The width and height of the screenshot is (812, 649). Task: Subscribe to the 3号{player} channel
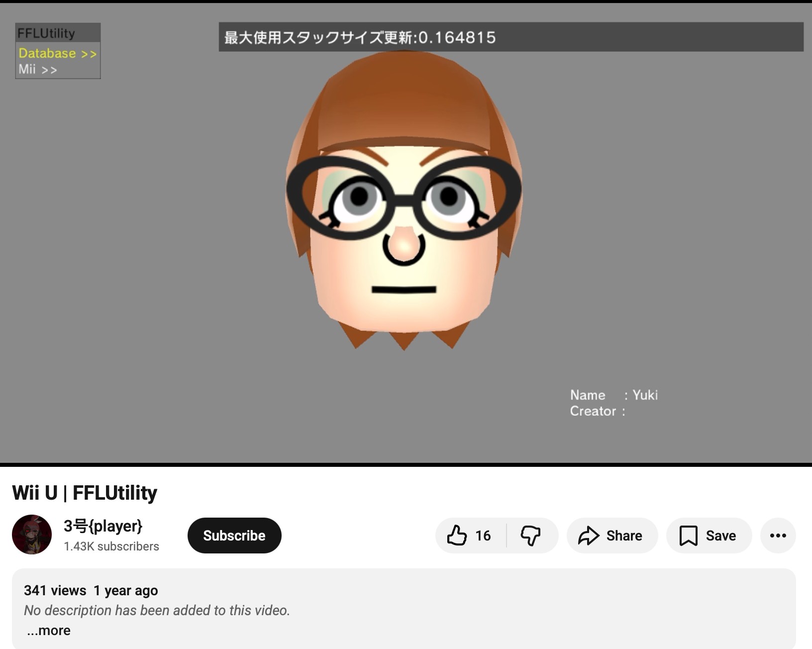coord(234,536)
